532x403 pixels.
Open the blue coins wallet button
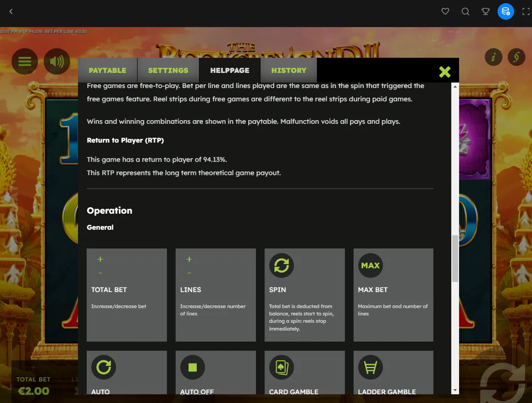click(x=505, y=11)
